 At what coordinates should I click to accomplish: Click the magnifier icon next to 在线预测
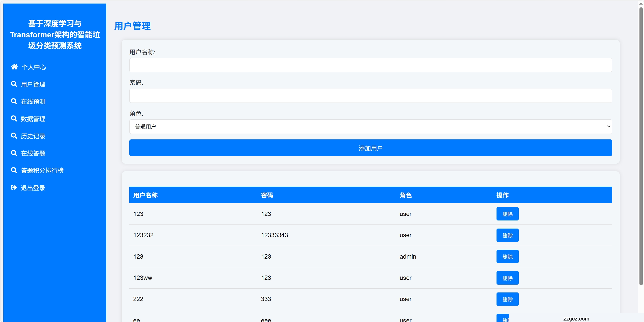[14, 102]
